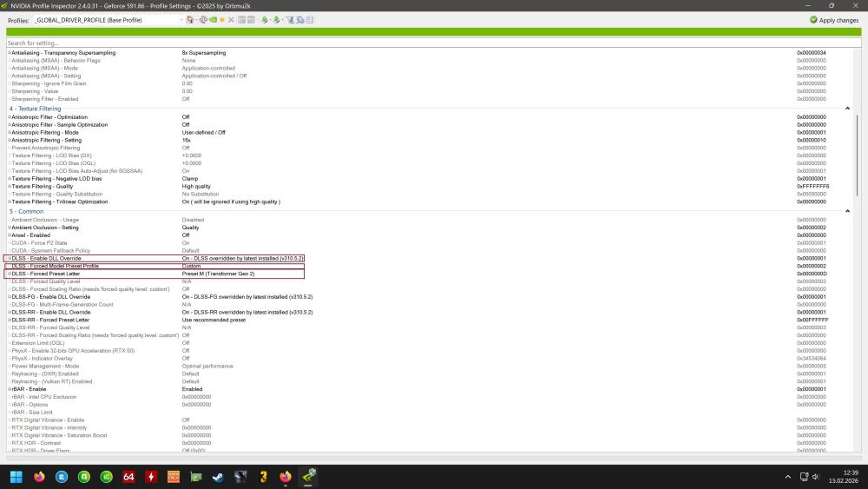Show hidden system tray icons
Screen dimensions: 868x489
tap(788, 476)
